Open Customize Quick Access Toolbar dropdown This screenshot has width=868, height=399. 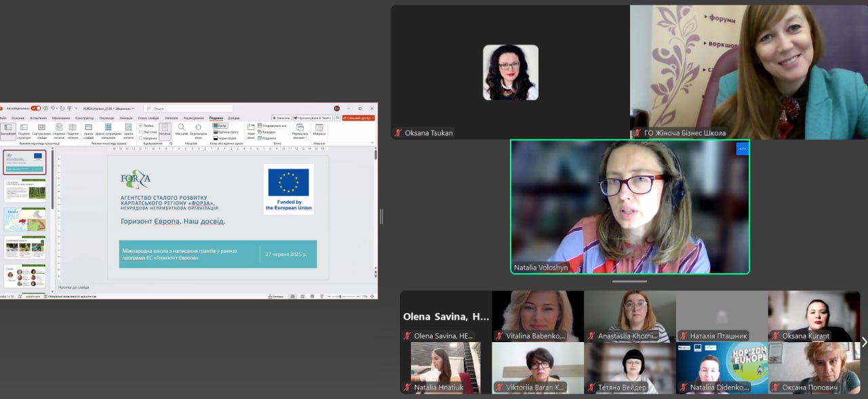pyautogui.click(x=76, y=108)
